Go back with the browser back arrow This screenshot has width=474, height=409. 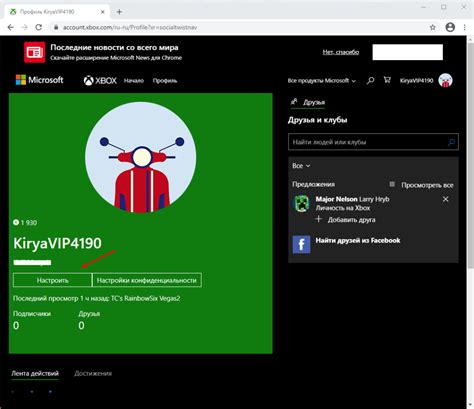pyautogui.click(x=11, y=27)
